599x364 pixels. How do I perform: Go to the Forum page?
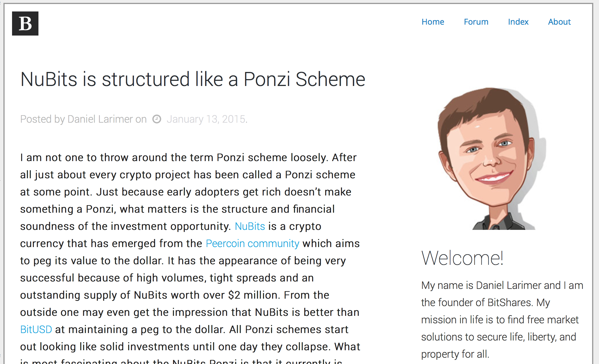[x=476, y=22]
